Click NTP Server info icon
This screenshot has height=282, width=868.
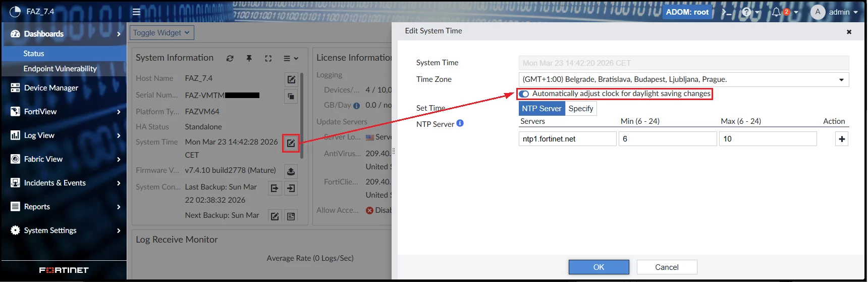460,123
